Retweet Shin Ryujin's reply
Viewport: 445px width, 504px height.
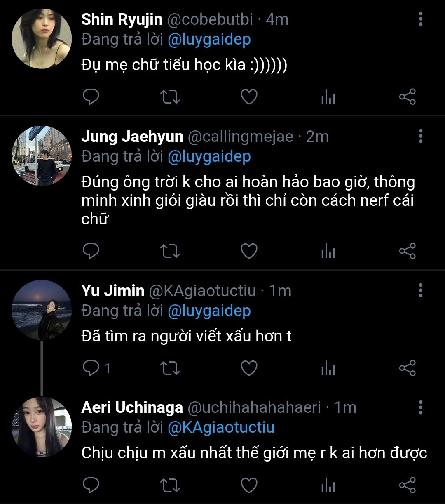pos(170,97)
